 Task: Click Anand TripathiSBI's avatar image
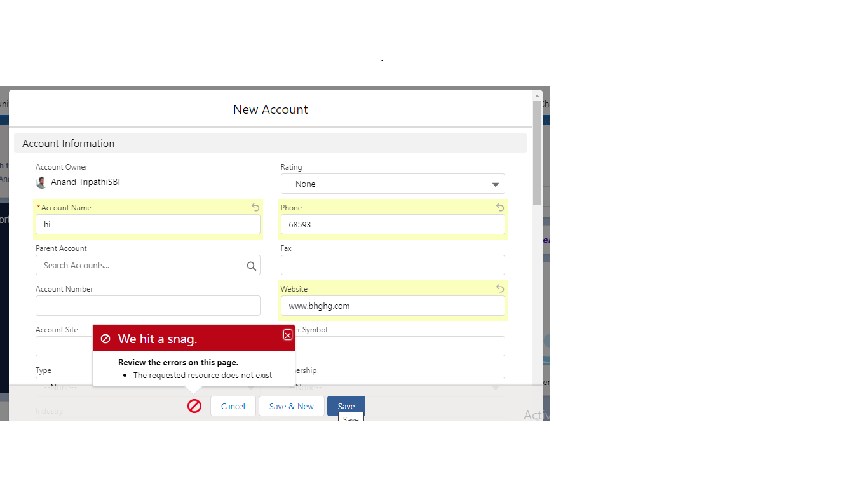pos(41,182)
